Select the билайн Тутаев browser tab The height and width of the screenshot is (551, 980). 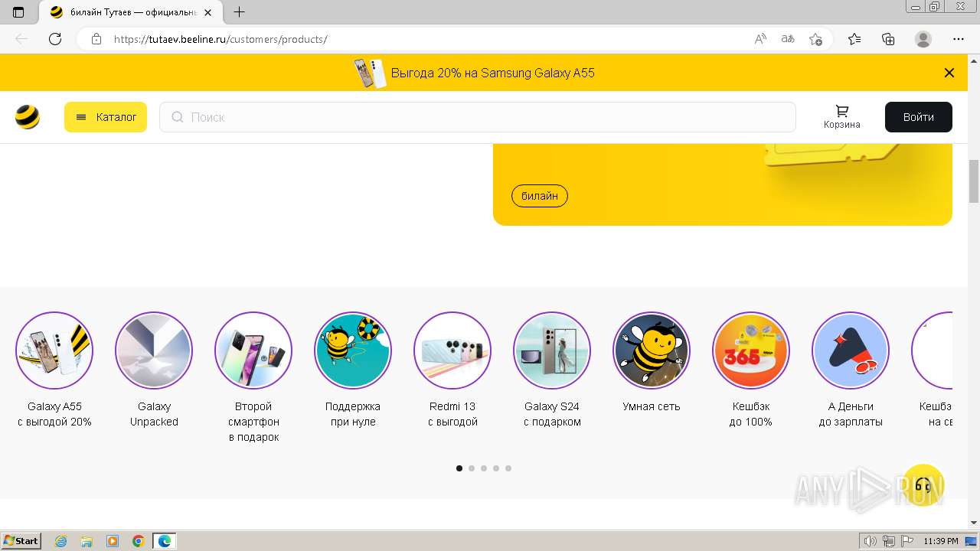click(130, 12)
